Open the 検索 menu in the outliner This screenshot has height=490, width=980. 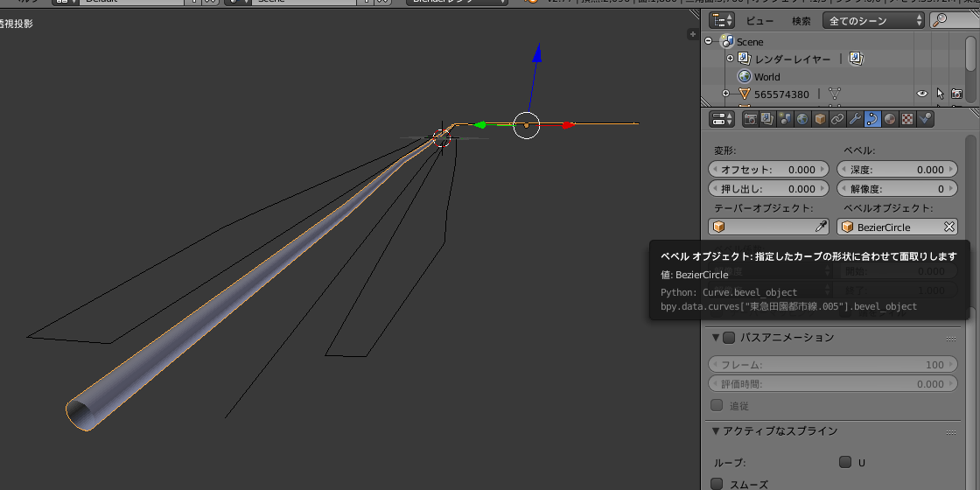(x=801, y=21)
